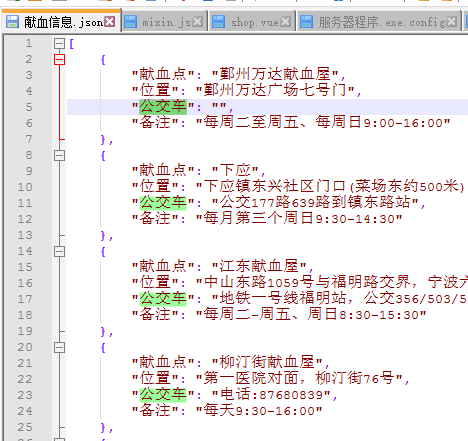Click save icon on mixin.js tab
The height and width of the screenshot is (441, 468).
point(130,22)
